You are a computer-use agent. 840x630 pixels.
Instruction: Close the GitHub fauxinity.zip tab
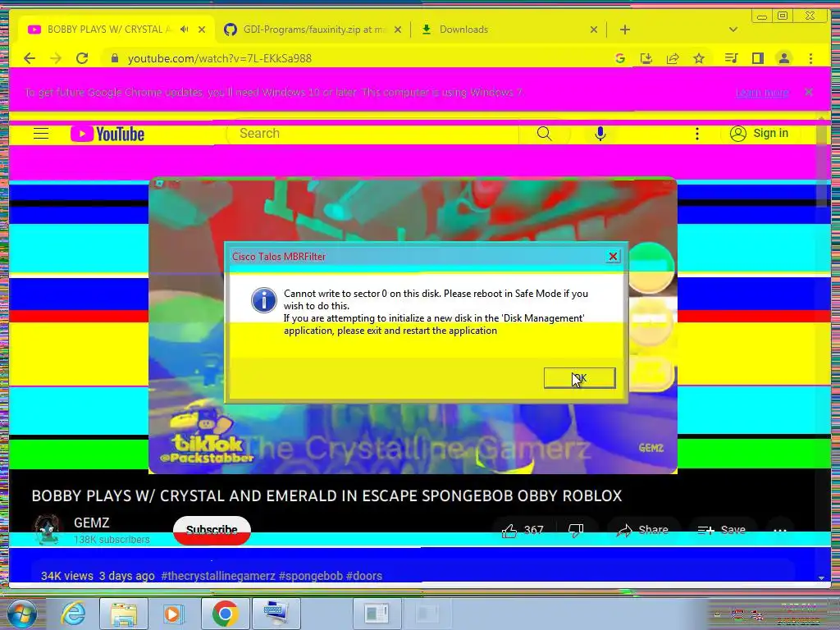(398, 30)
